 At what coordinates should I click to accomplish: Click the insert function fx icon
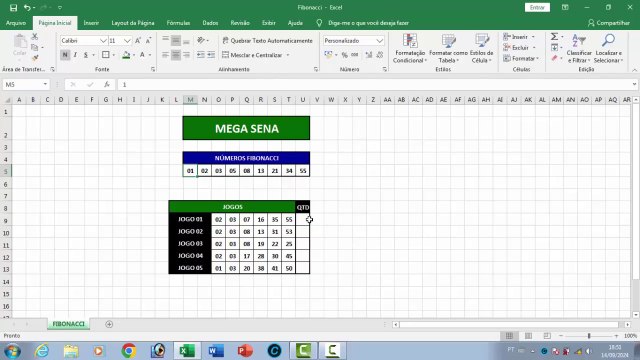107,84
